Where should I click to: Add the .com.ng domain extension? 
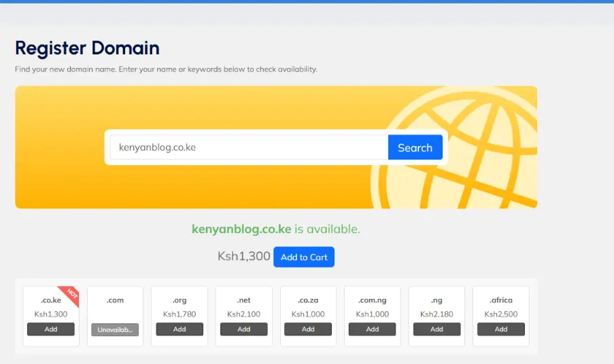coord(373,329)
